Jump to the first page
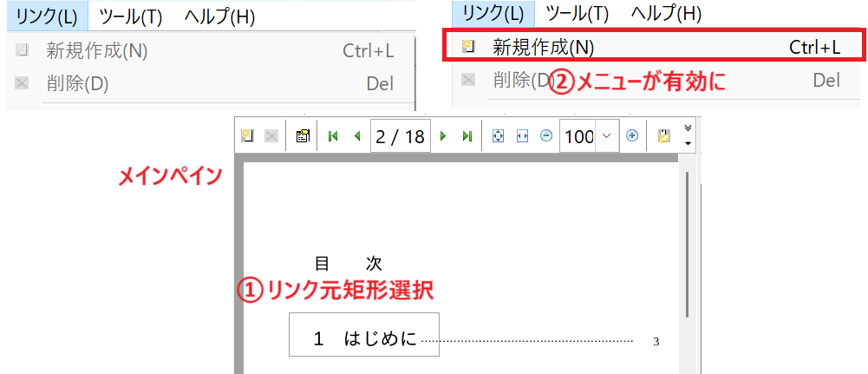Screen dimensions: 868x374 point(333,136)
